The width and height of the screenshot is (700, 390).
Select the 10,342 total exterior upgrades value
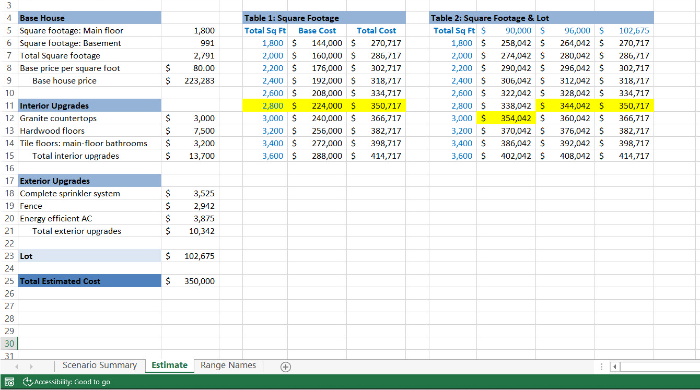(191, 231)
